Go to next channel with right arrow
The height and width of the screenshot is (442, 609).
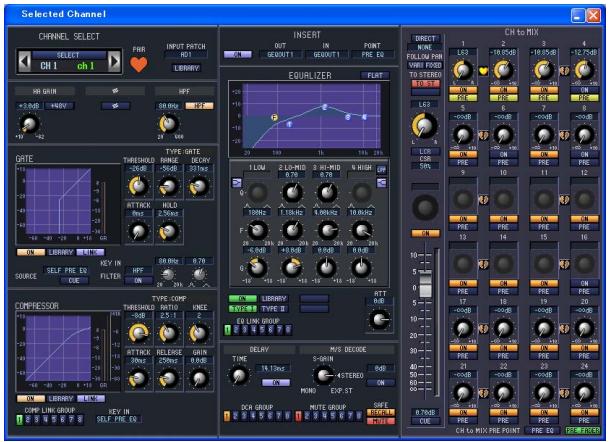114,61
